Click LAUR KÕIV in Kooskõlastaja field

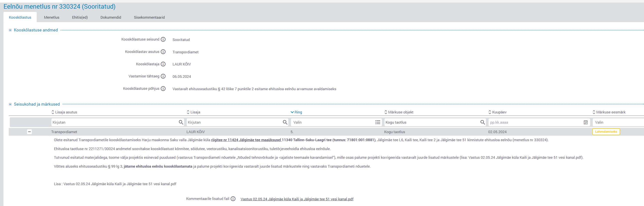pos(182,64)
